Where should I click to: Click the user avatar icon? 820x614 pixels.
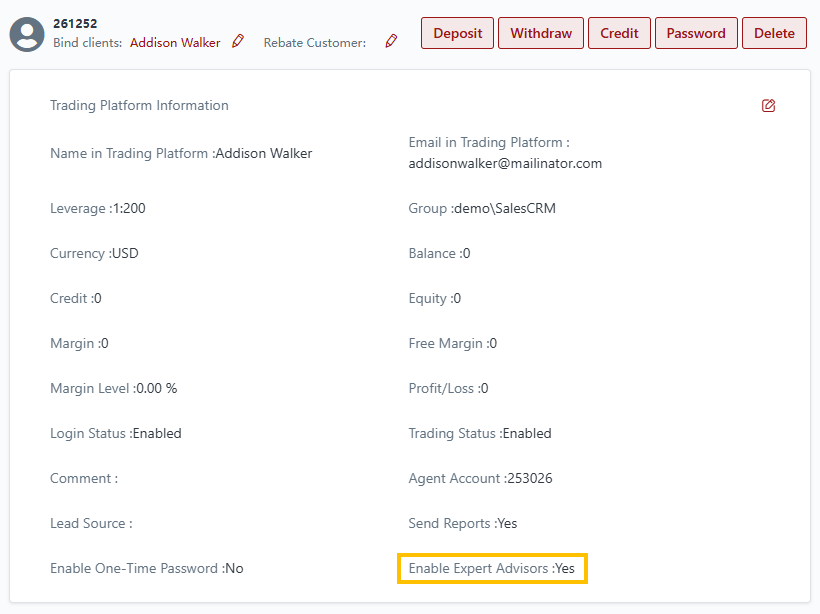click(x=27, y=34)
